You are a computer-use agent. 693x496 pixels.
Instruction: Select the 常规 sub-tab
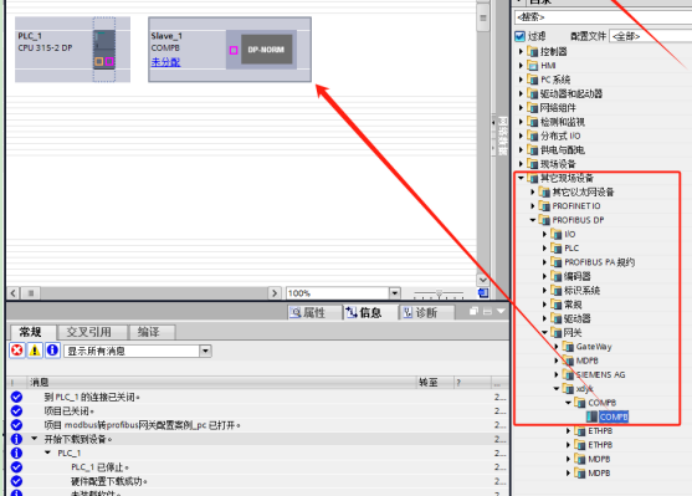[x=30, y=332]
